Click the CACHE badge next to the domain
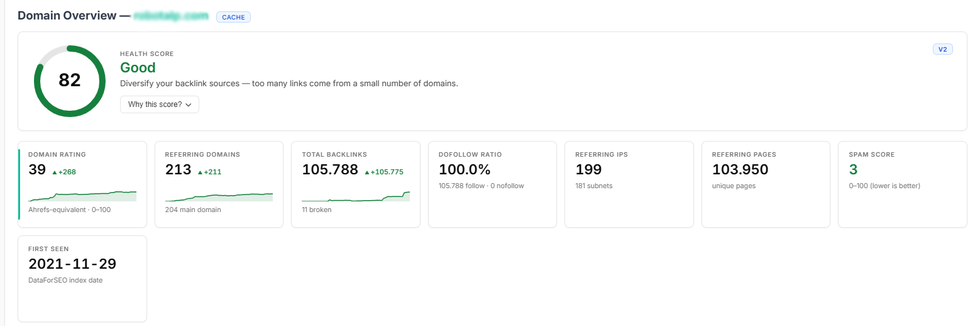 (233, 17)
